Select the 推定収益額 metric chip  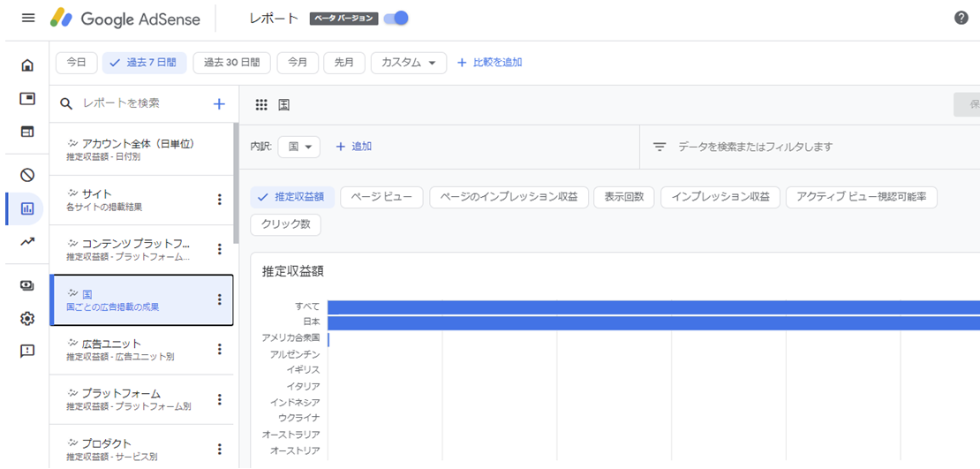pos(292,197)
